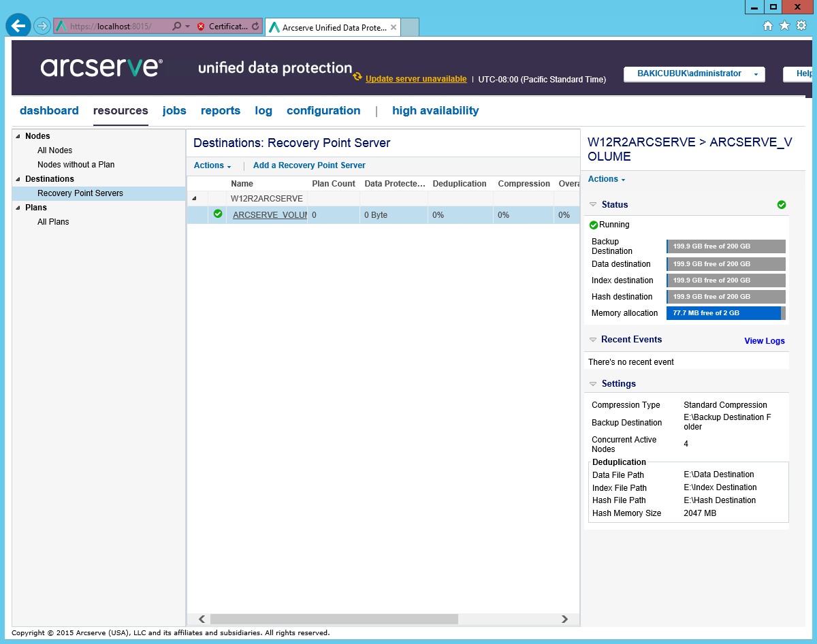
Task: Click the Backup Destination usage bar
Action: pos(726,246)
